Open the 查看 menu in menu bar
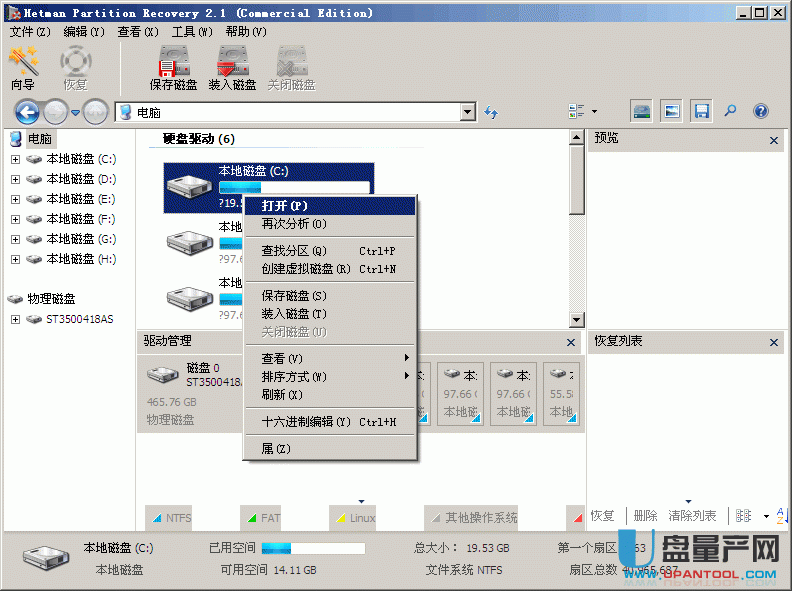The image size is (792, 591). 138,32
